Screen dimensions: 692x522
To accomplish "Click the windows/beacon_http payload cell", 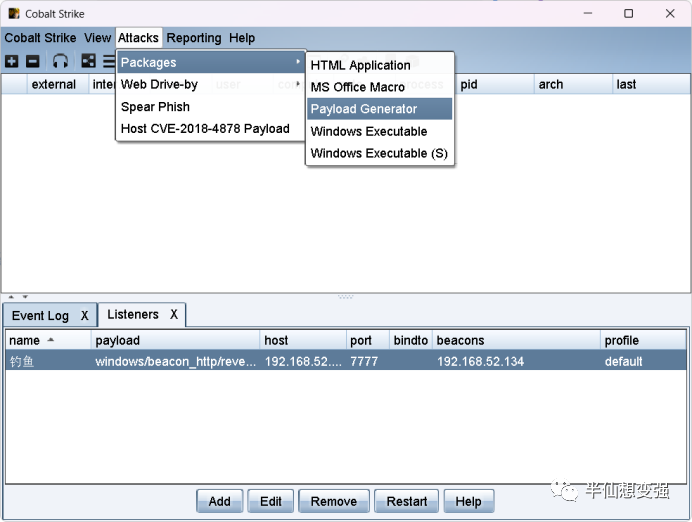I will tap(175, 361).
